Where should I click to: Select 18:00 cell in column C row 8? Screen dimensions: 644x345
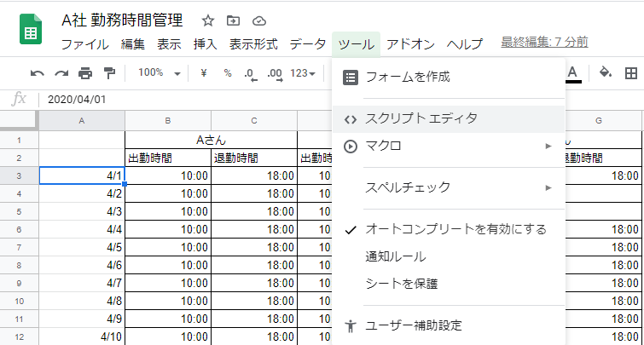point(254,266)
